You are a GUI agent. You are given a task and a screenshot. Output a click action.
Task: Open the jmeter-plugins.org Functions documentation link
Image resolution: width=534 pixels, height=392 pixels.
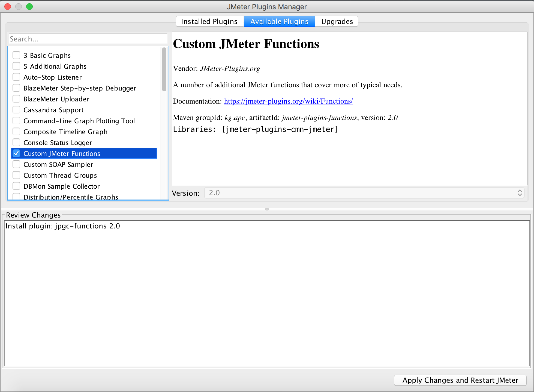[288, 101]
